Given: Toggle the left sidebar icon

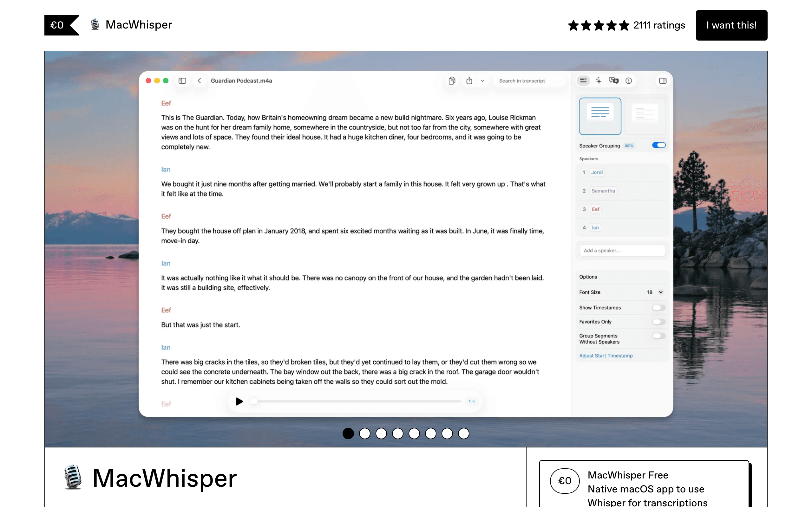Looking at the screenshot, I should tap(182, 80).
